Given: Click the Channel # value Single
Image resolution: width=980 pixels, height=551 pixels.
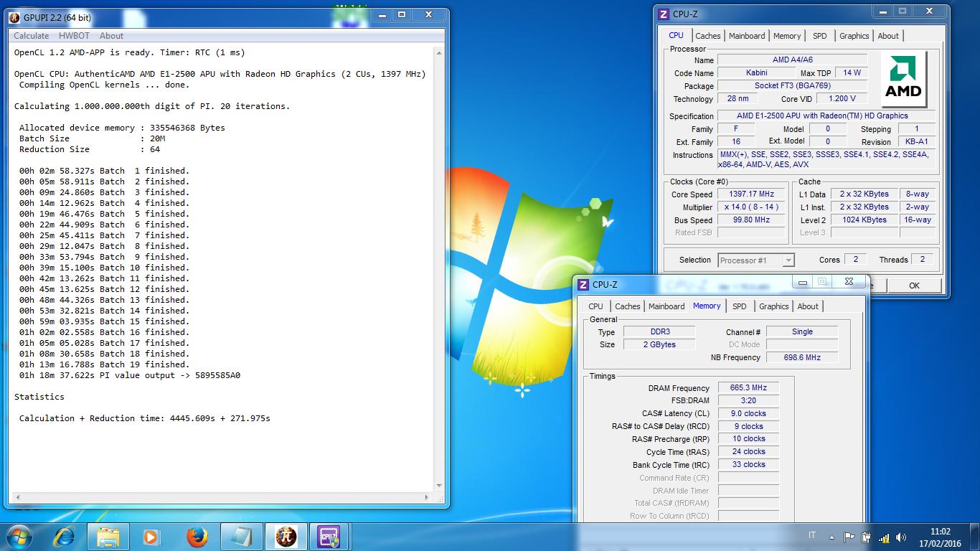Looking at the screenshot, I should tap(801, 331).
